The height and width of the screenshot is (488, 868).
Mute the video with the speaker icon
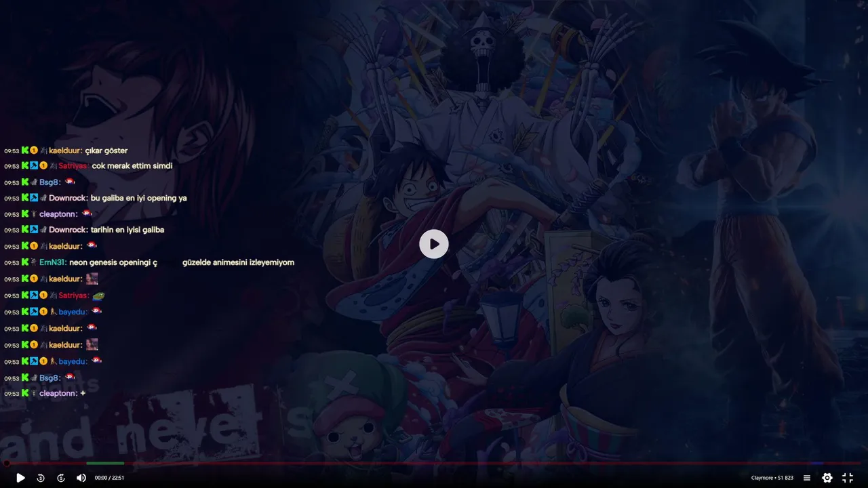pos(81,478)
